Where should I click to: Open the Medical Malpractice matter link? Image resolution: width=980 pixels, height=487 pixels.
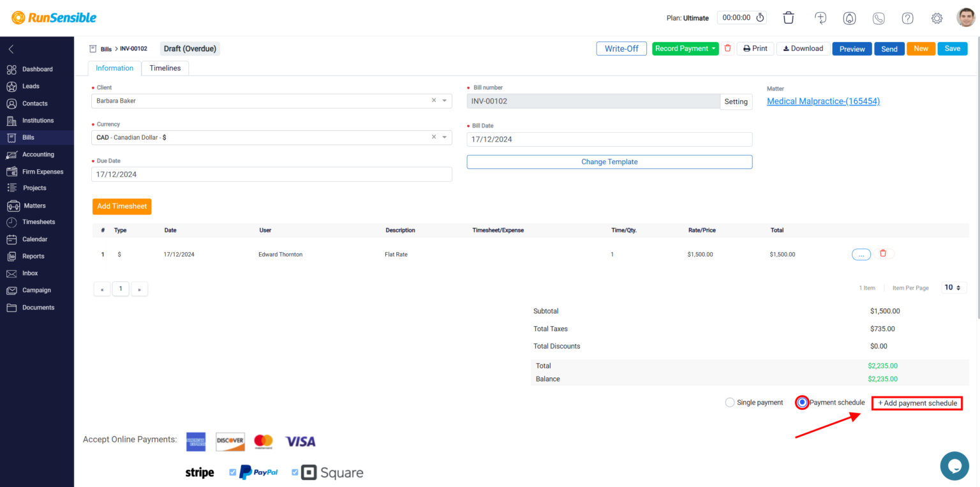pyautogui.click(x=823, y=101)
